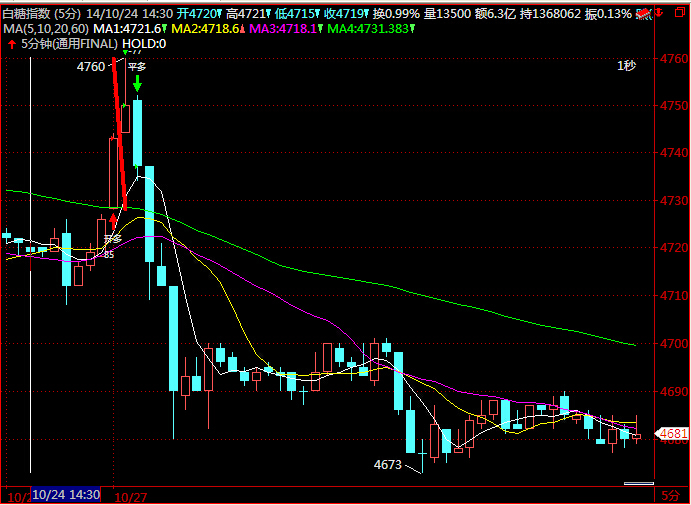Screen dimensions: 691x505
Task: Click the restore window icon at top right
Action: click(680, 13)
